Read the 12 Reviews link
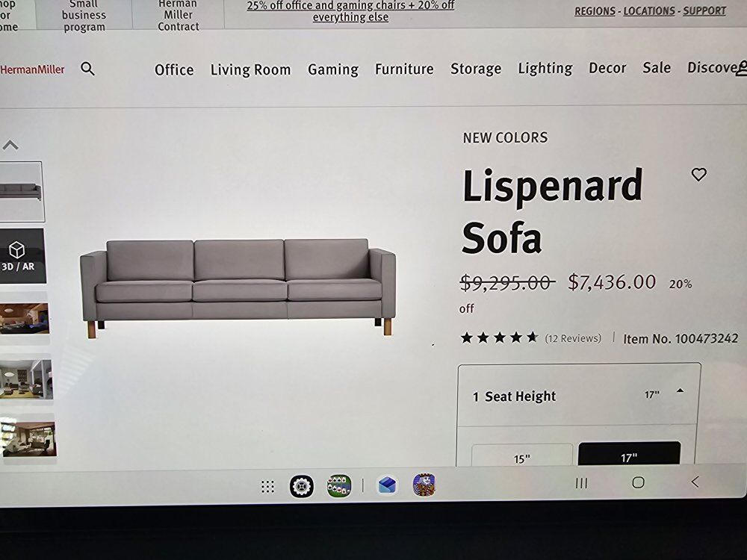The width and height of the screenshot is (747, 560). click(x=573, y=338)
